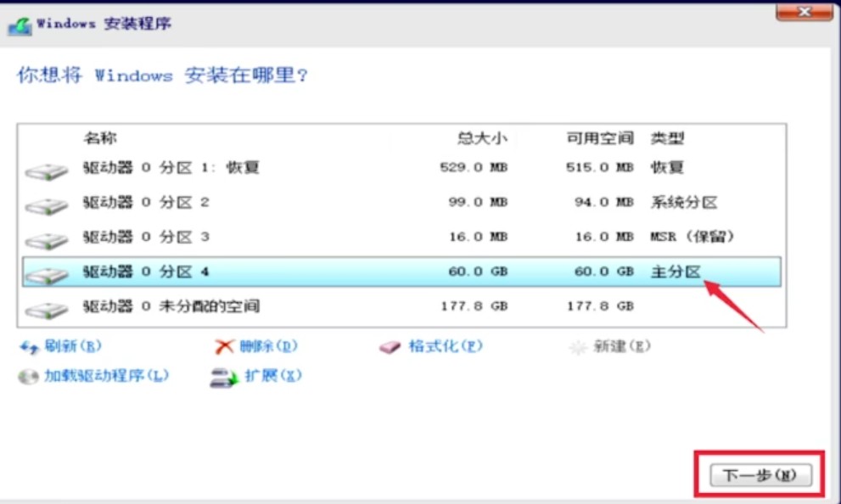Click drive icon for 驱动器 0 分区 3
841x504 pixels.
[x=47, y=241]
